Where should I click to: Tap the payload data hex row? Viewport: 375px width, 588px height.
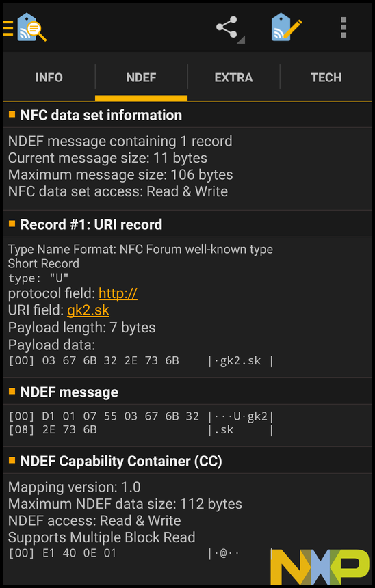(x=141, y=361)
